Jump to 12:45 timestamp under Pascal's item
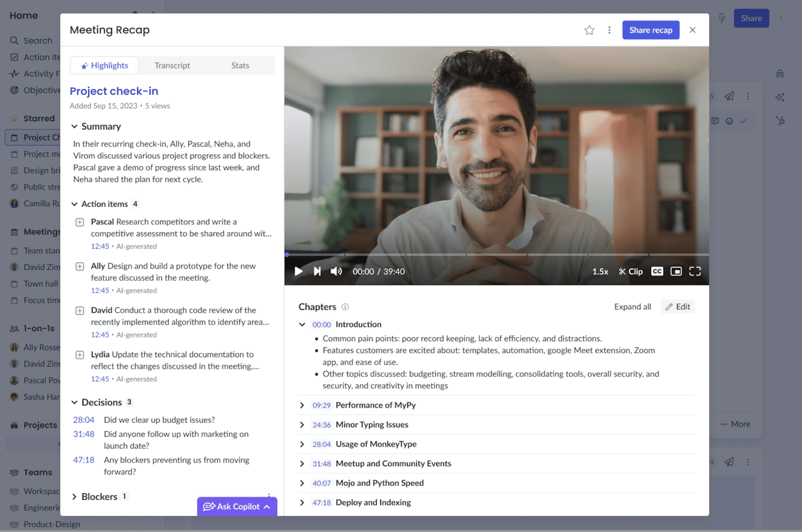The width and height of the screenshot is (802, 532). [100, 246]
